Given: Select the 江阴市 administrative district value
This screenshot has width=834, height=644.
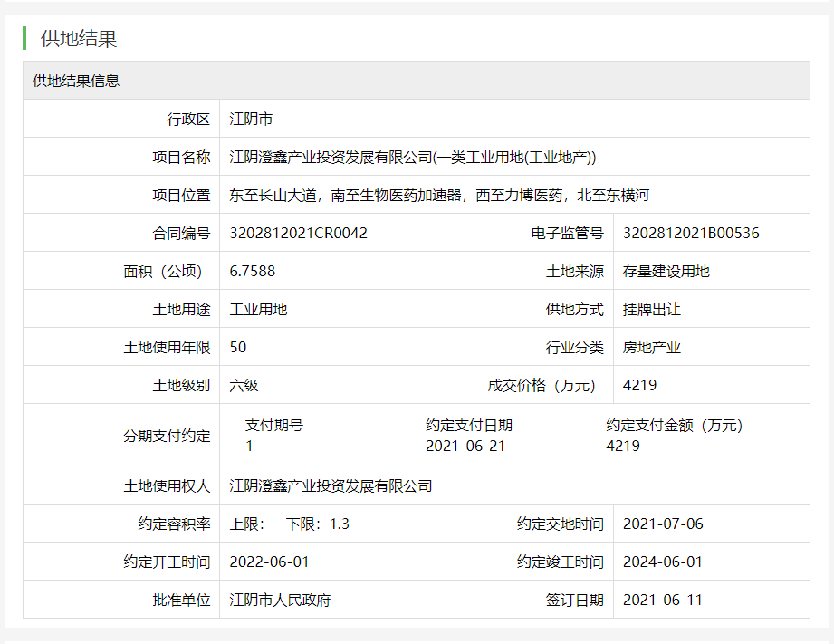Looking at the screenshot, I should 251,119.
